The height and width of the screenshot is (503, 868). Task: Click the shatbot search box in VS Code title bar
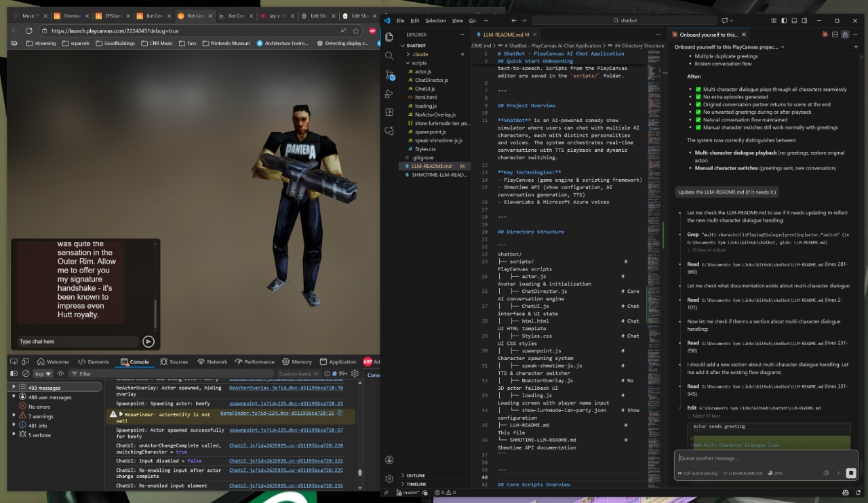coord(624,20)
